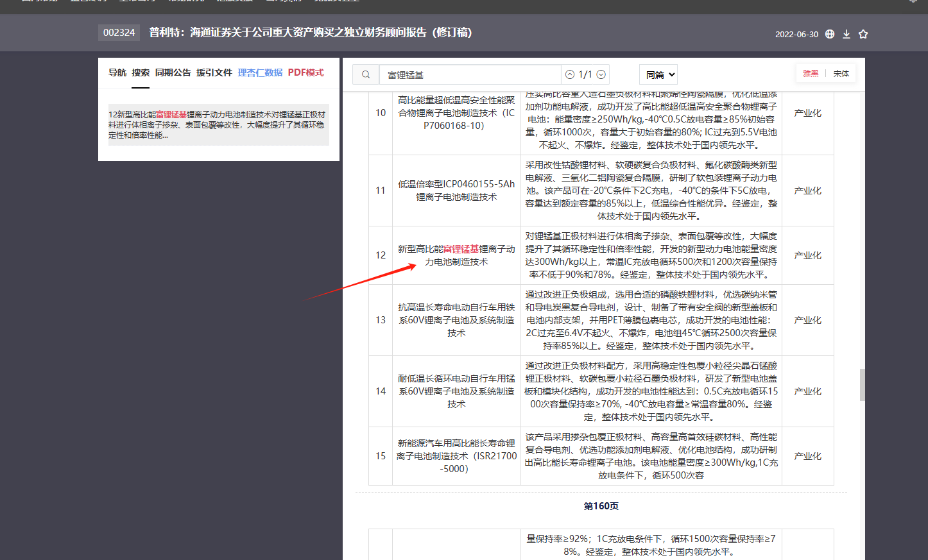Image resolution: width=928 pixels, height=560 pixels.
Task: Click description starting 采用改性钴酸锂材料
Action: point(651,191)
